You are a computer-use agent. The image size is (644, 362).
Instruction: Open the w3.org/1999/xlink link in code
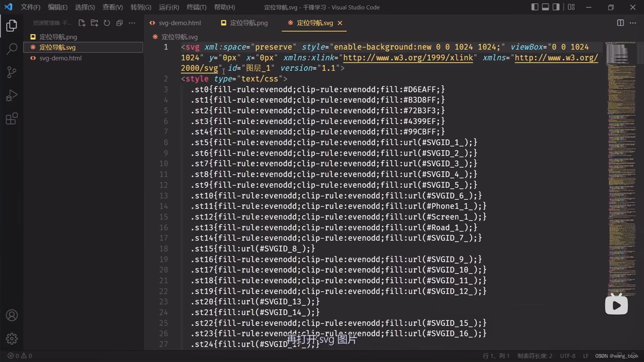pos(408,58)
